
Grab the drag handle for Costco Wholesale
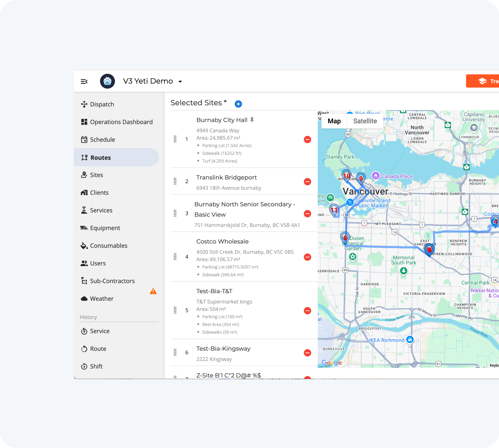(175, 257)
